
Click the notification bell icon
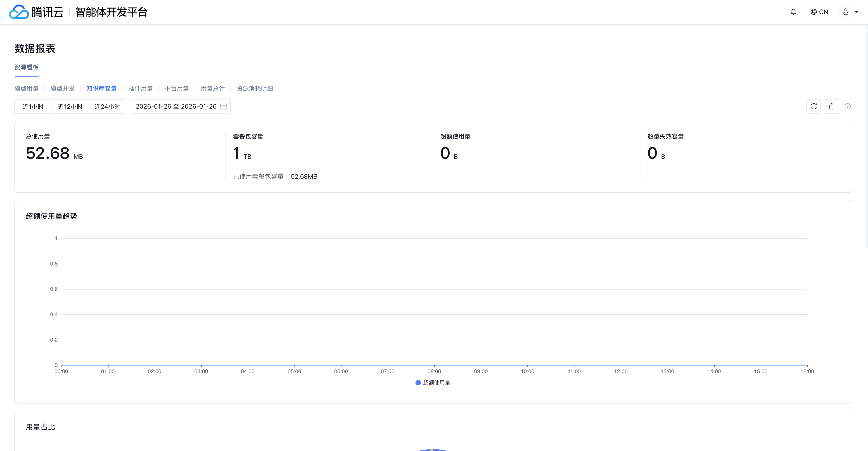click(x=793, y=12)
